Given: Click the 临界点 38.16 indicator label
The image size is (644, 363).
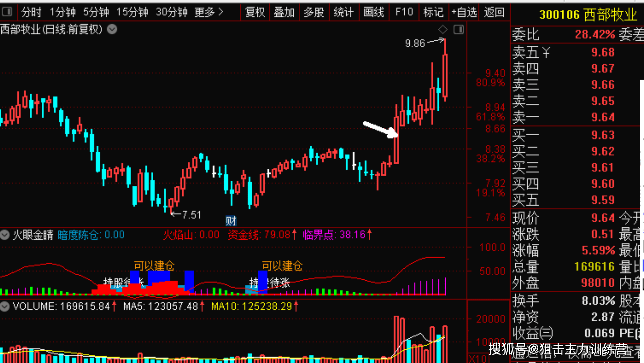Looking at the screenshot, I should point(337,235).
